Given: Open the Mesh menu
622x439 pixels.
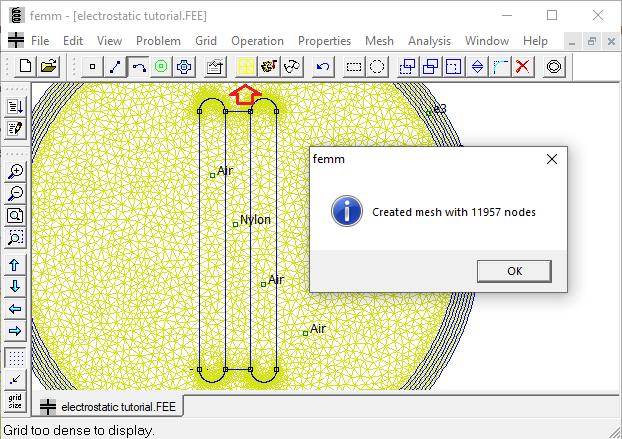Looking at the screenshot, I should (x=379, y=41).
